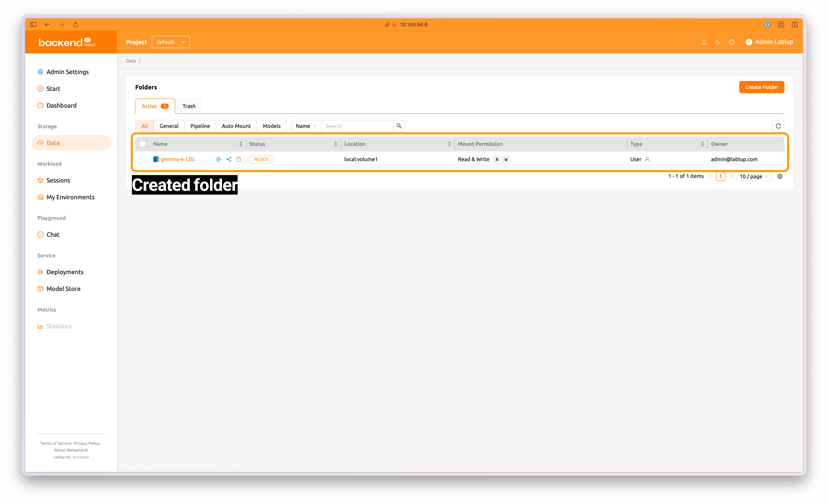The image size is (828, 504).
Task: Tick the gemma-4-12b row checkbox
Action: pyautogui.click(x=143, y=159)
